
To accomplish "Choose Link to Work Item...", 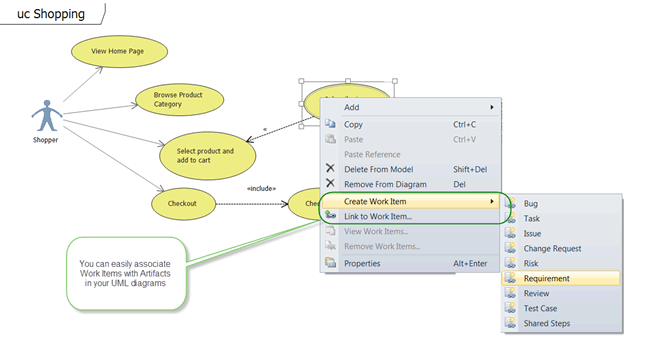I will click(x=410, y=216).
